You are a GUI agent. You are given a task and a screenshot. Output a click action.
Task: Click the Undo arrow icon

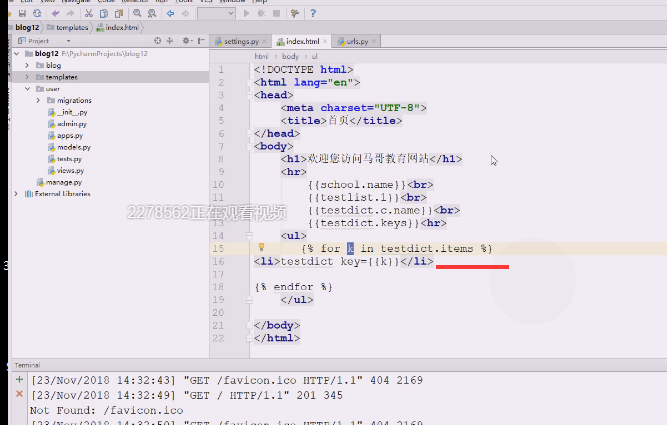click(x=55, y=14)
